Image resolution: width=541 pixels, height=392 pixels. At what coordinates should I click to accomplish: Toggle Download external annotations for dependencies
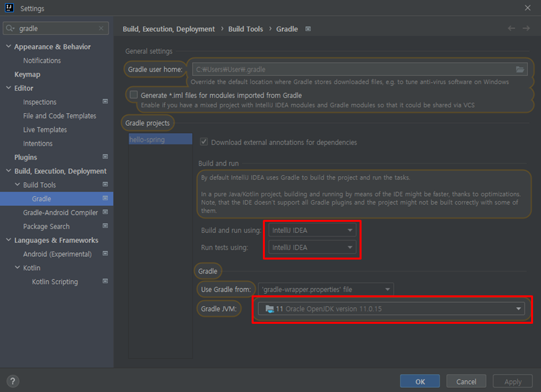(x=204, y=142)
